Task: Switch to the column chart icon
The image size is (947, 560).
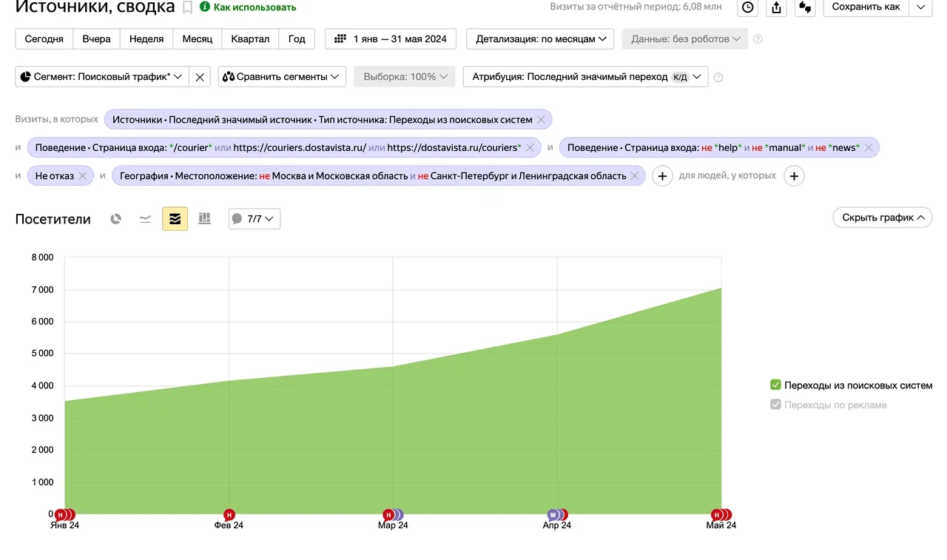Action: pyautogui.click(x=204, y=219)
